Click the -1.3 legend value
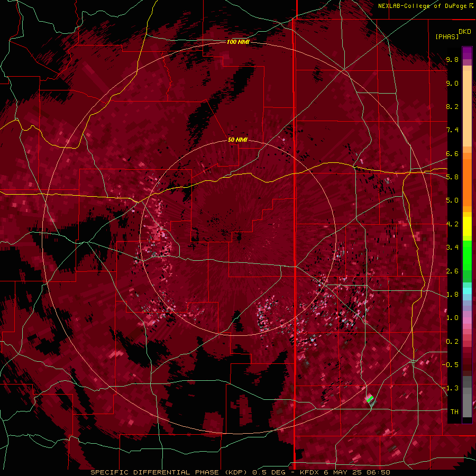This screenshot has width=476, height=476. (451, 388)
